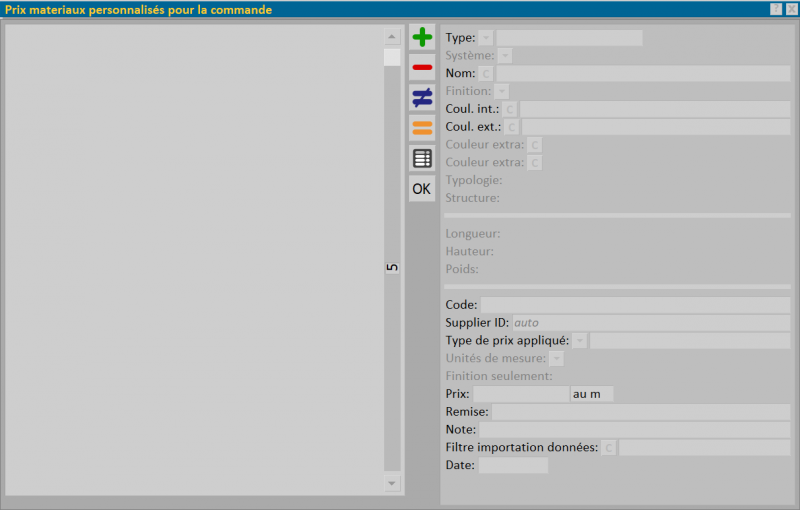Add a new entry with green plus icon
Viewport: 800px width, 510px height.
click(422, 37)
